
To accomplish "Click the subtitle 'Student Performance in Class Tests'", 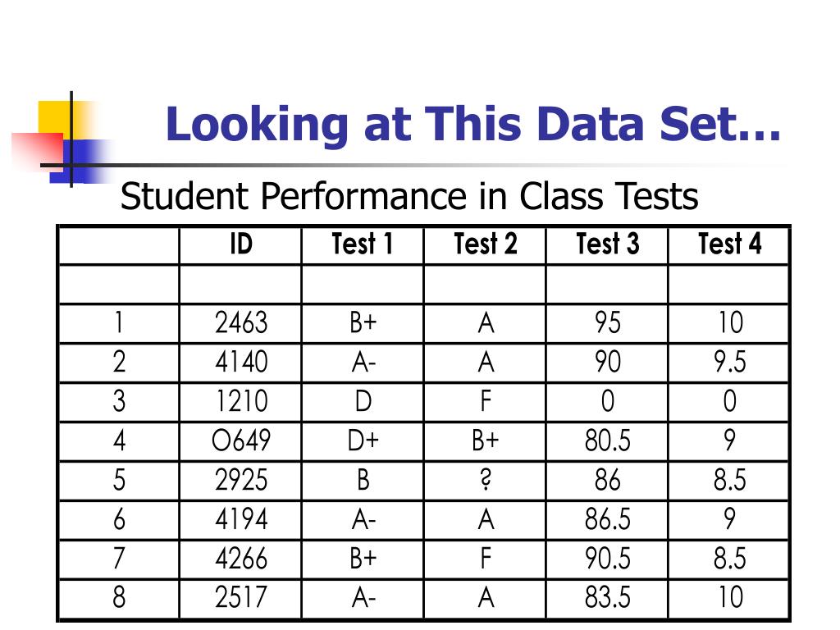I will 409,196.
